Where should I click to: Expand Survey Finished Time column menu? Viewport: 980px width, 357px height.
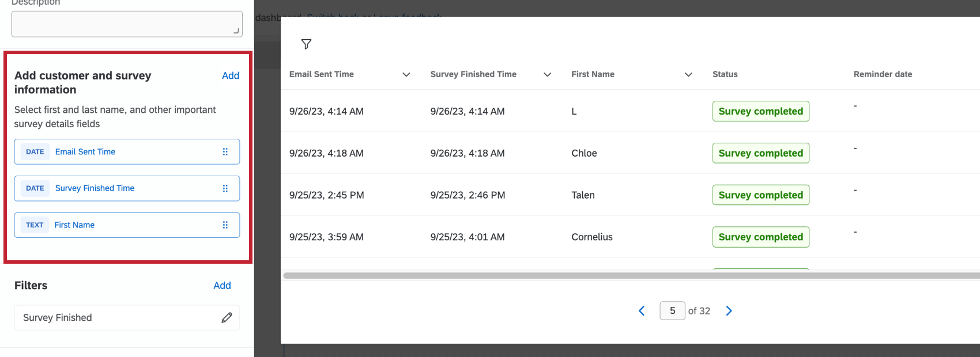(548, 74)
